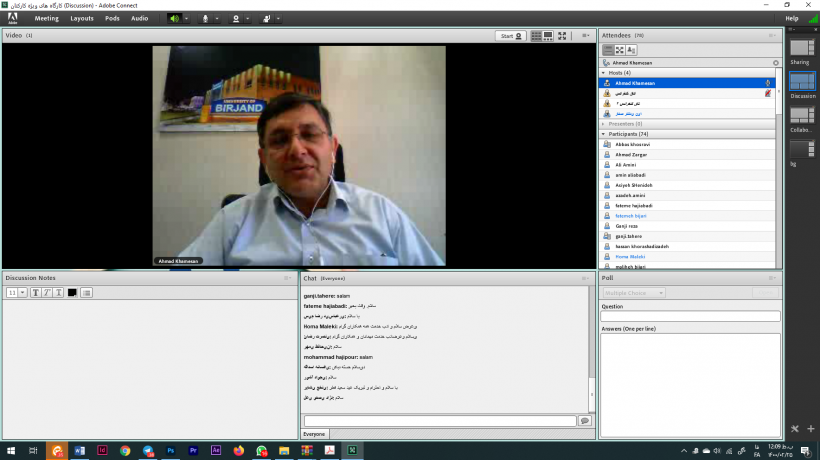This screenshot has height=460, width=820.
Task: Select host Ahmad Khamesan in attendee list
Action: (x=687, y=83)
